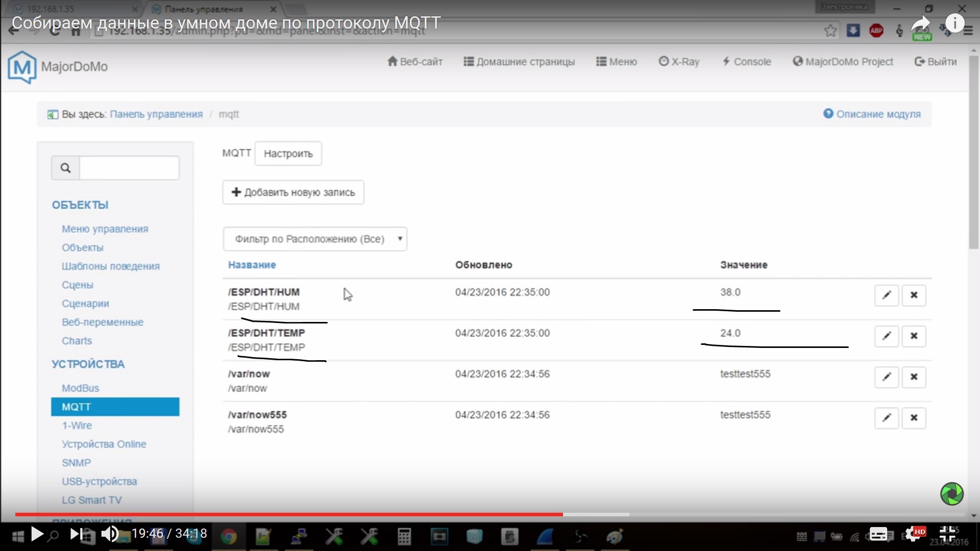Image resolution: width=980 pixels, height=551 pixels.
Task: Open the X-Ray menu item
Action: pos(679,62)
